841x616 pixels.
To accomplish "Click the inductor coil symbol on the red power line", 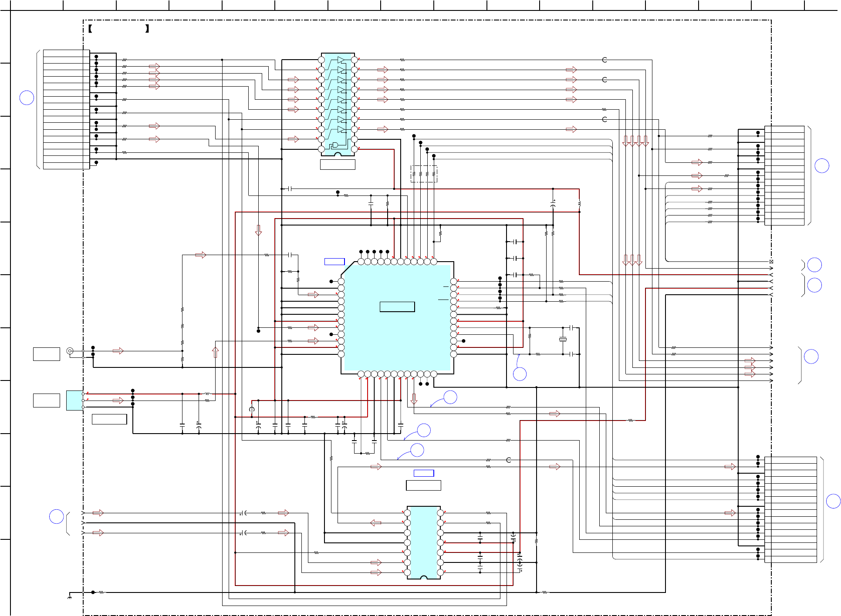I will (207, 394).
